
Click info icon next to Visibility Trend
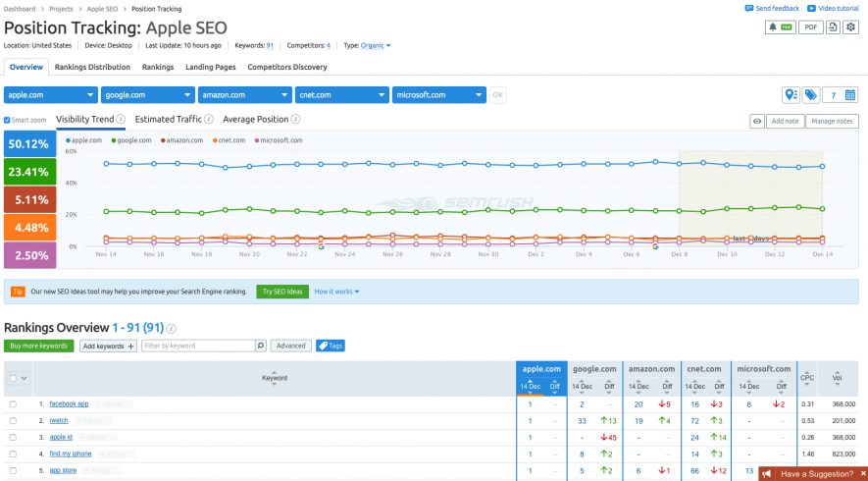point(121,119)
